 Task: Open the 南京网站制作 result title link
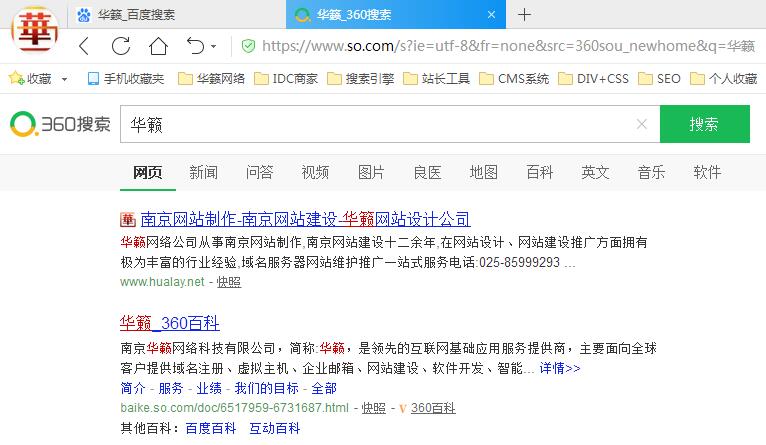pos(305,219)
